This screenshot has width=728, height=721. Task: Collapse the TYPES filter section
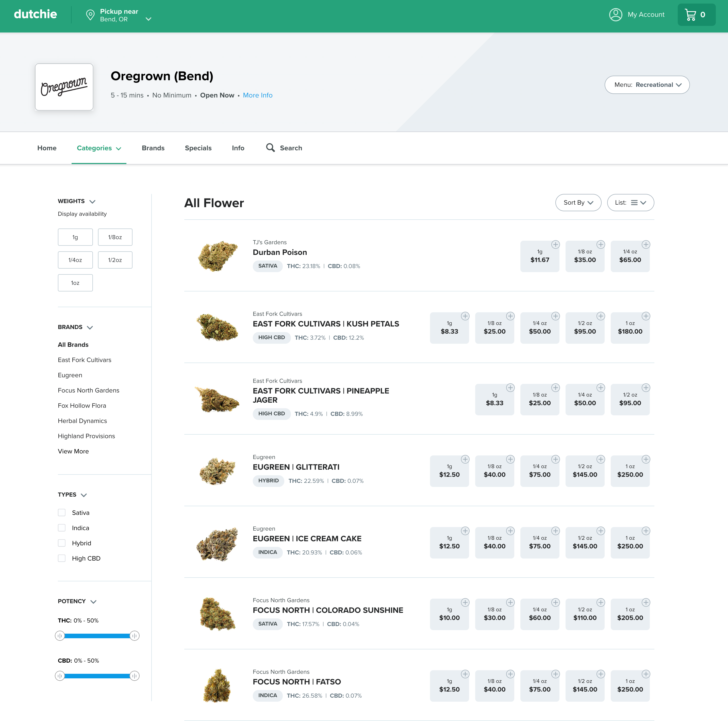tap(84, 495)
